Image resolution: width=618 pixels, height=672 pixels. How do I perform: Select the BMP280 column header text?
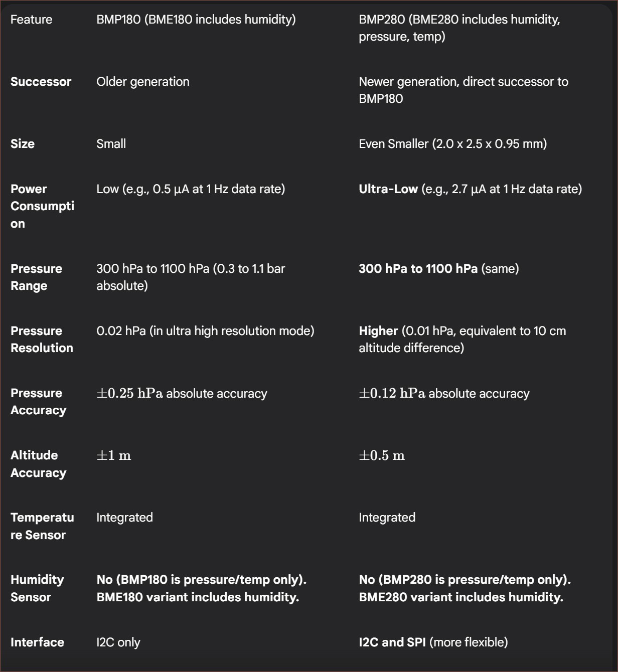459,28
